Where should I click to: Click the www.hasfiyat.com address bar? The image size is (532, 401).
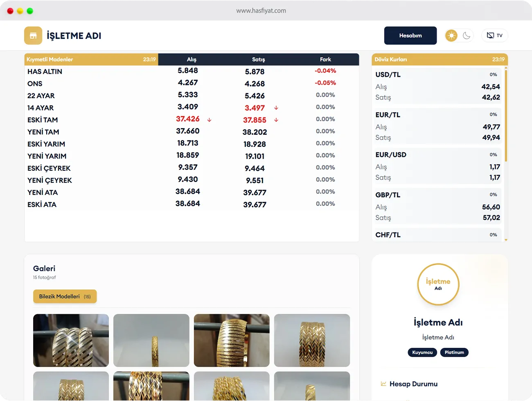(x=261, y=11)
